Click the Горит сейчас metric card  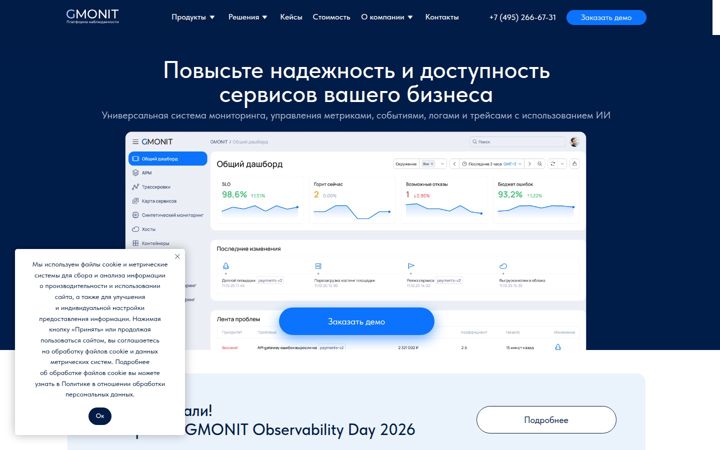pos(352,200)
